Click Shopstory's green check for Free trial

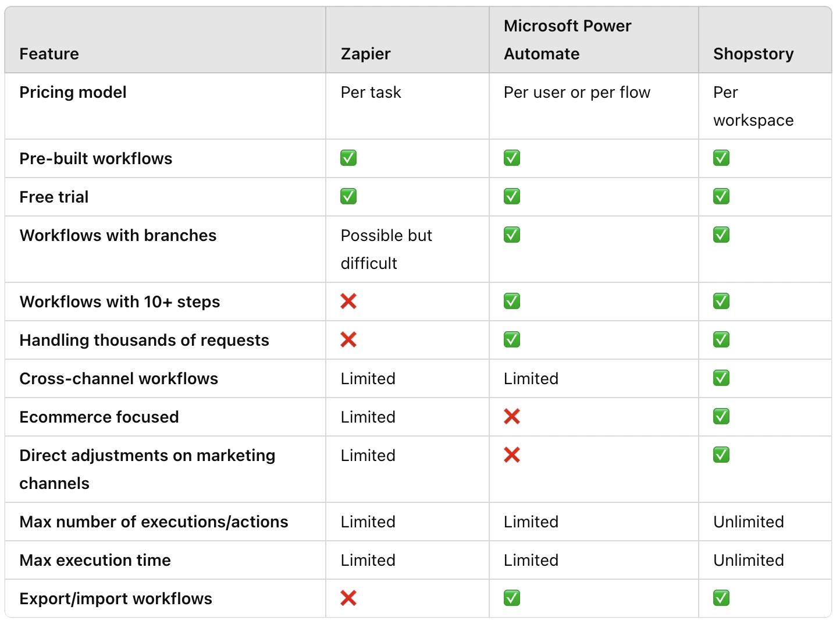[x=721, y=196]
